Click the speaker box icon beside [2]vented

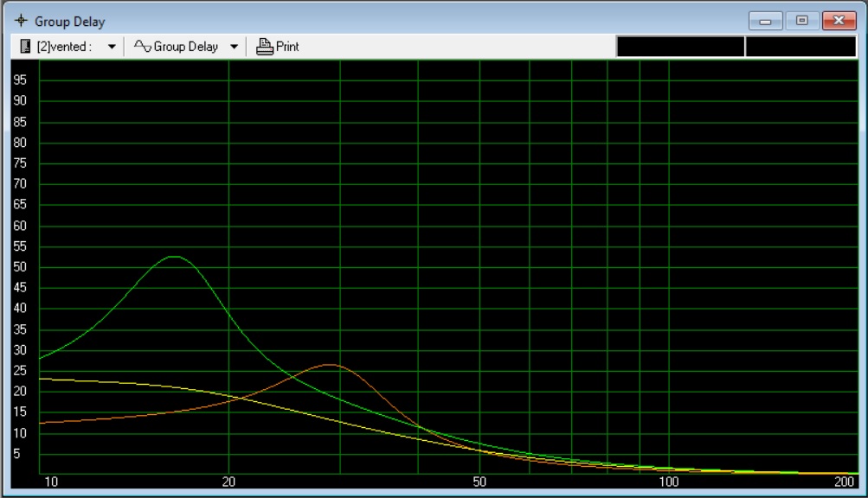tap(25, 47)
